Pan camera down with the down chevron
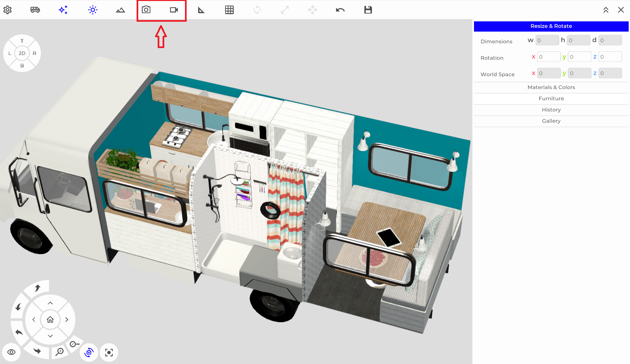This screenshot has height=364, width=630. tap(50, 336)
